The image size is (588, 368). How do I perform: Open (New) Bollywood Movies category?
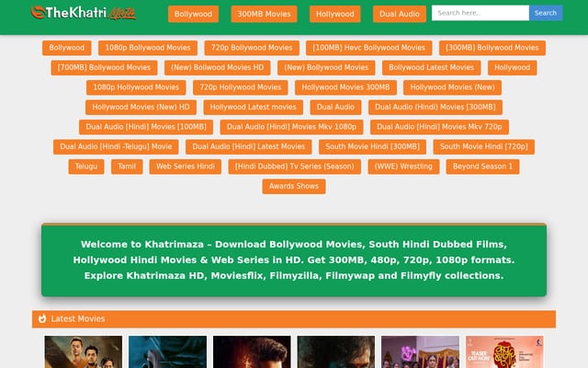(326, 67)
